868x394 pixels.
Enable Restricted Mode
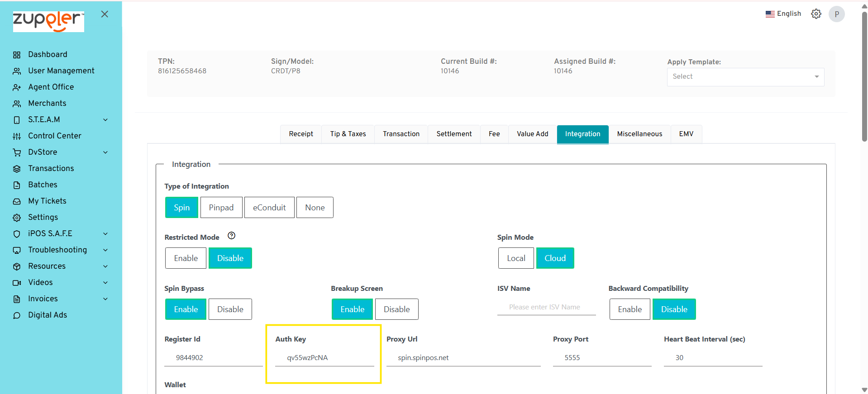pyautogui.click(x=186, y=258)
